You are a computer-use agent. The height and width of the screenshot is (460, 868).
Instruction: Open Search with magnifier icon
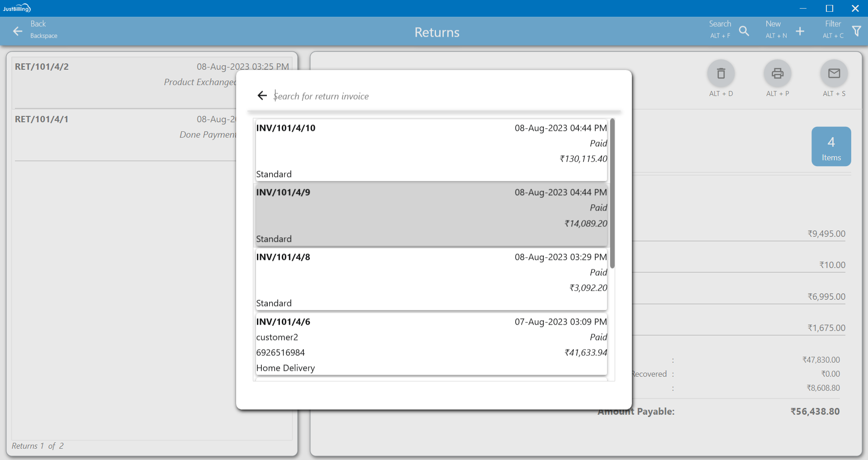click(744, 31)
